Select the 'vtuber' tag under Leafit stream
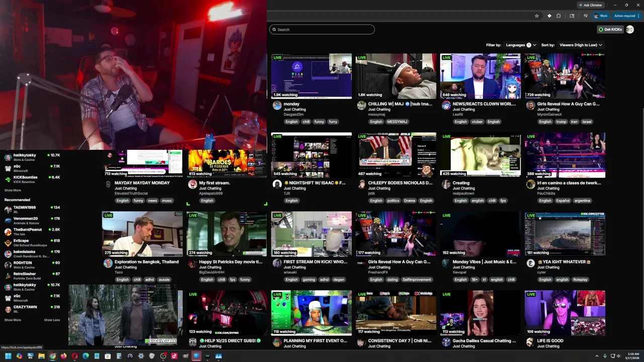 point(477,122)
